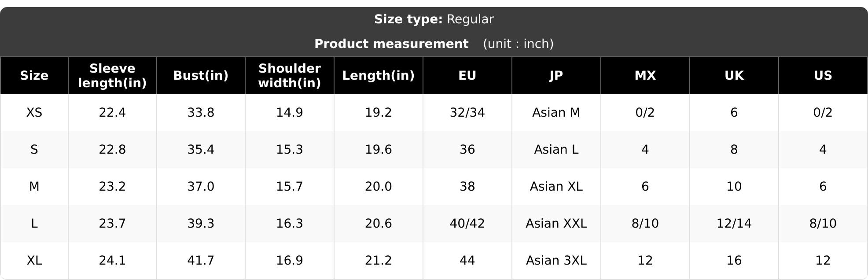Click the US column header
Viewport: 868px width, 280px height.
pyautogui.click(x=823, y=76)
